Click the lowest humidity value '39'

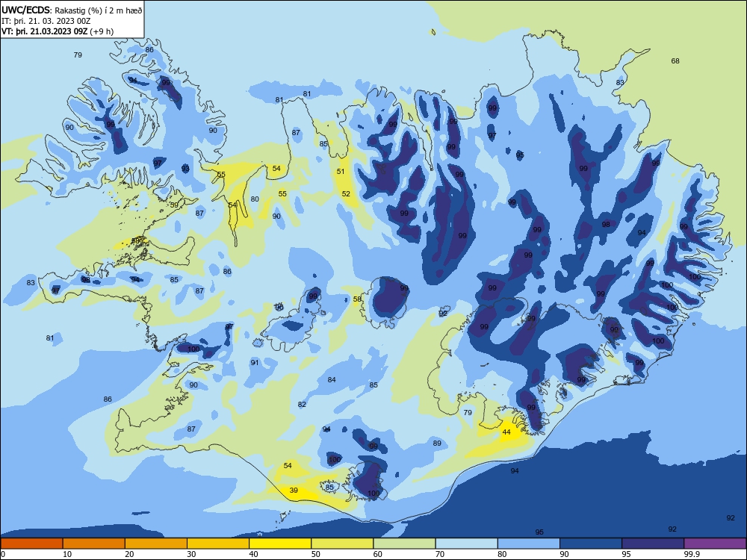[x=294, y=491]
